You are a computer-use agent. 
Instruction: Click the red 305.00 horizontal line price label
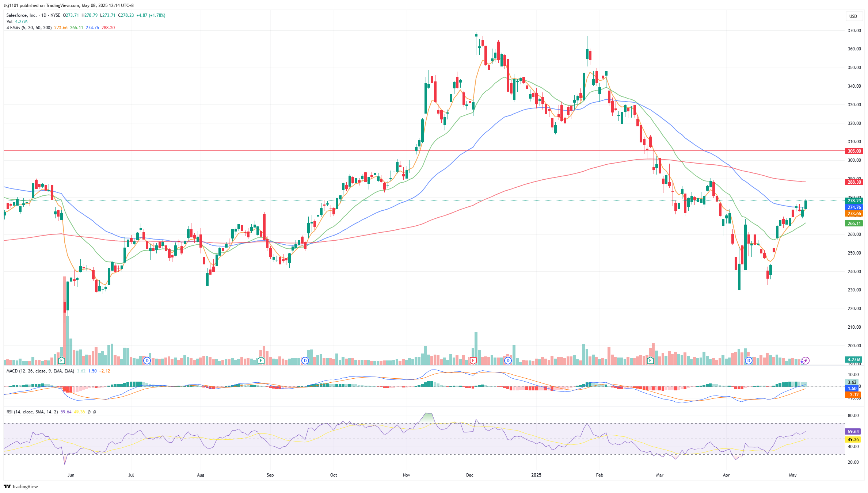click(x=854, y=151)
